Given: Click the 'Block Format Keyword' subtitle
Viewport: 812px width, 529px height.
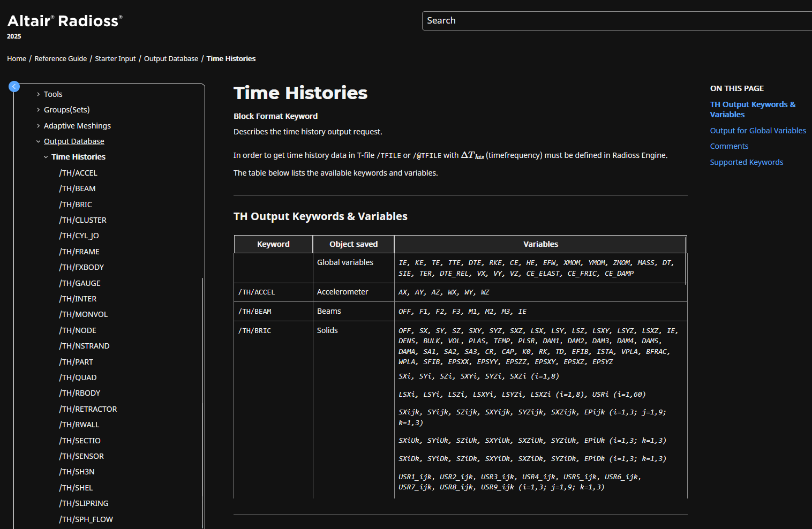Looking at the screenshot, I should [x=275, y=116].
